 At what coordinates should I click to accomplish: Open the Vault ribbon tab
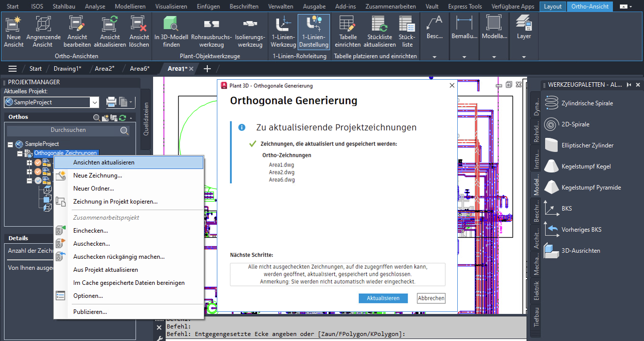click(432, 7)
